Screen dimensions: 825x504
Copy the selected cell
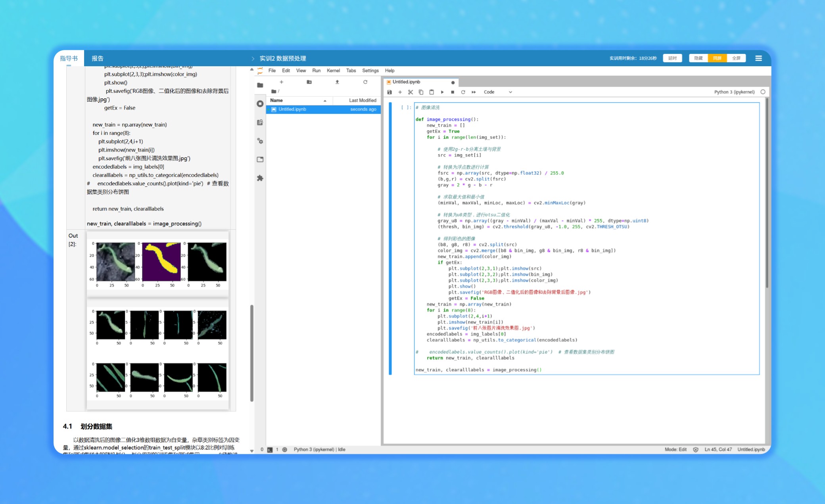click(421, 92)
